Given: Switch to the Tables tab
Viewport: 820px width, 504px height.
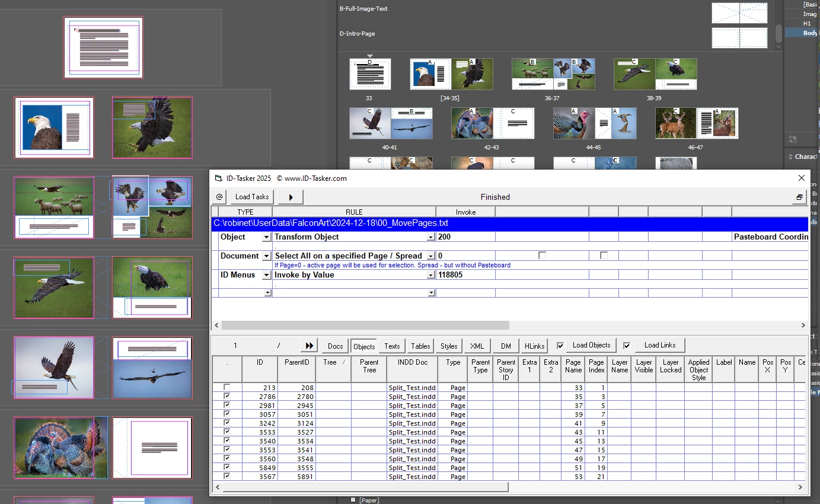Looking at the screenshot, I should pos(420,346).
